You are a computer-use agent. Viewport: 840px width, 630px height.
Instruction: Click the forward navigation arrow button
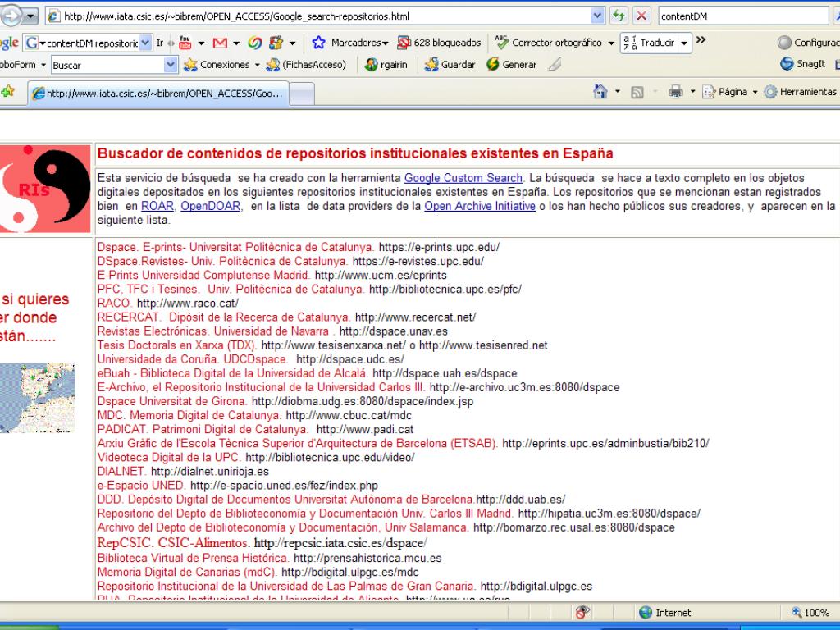coord(11,16)
